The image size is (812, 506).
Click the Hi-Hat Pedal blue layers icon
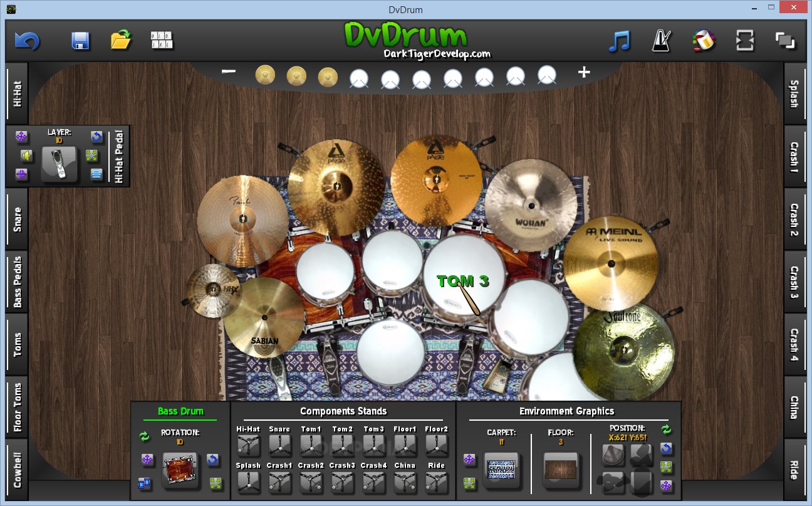(x=96, y=174)
